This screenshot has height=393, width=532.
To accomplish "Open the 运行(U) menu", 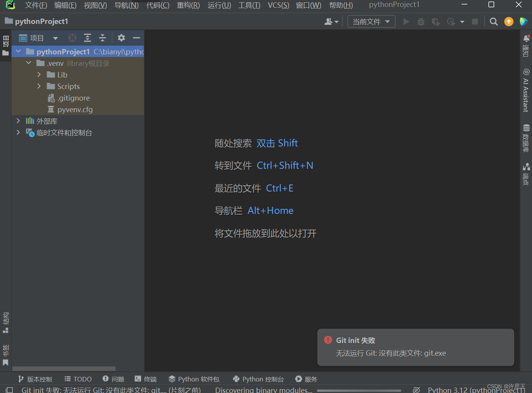I will coord(219,5).
